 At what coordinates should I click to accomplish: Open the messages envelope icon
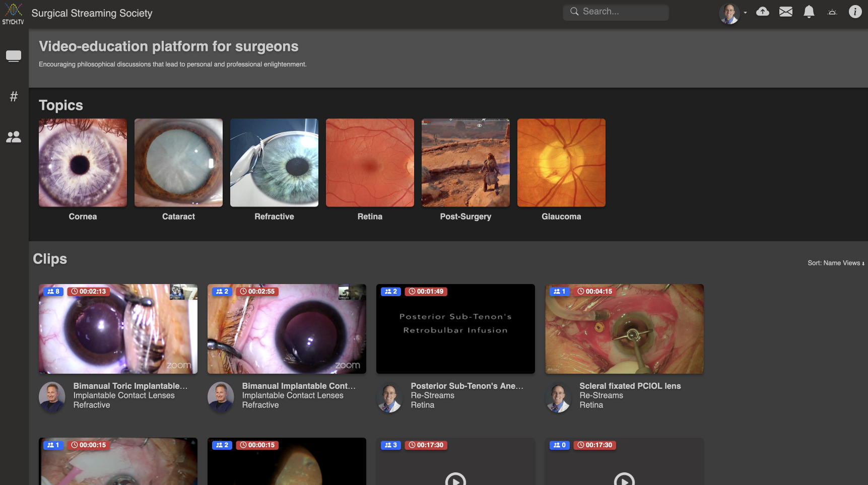click(x=786, y=12)
